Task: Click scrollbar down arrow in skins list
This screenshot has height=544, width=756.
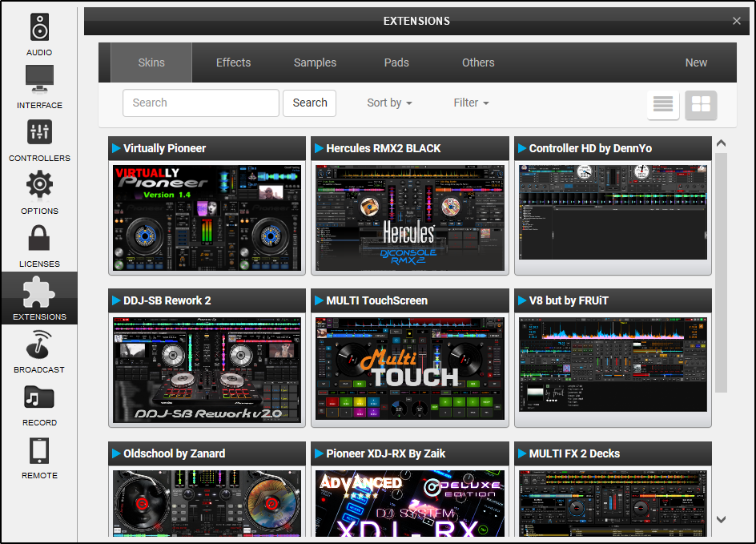Action: (721, 519)
